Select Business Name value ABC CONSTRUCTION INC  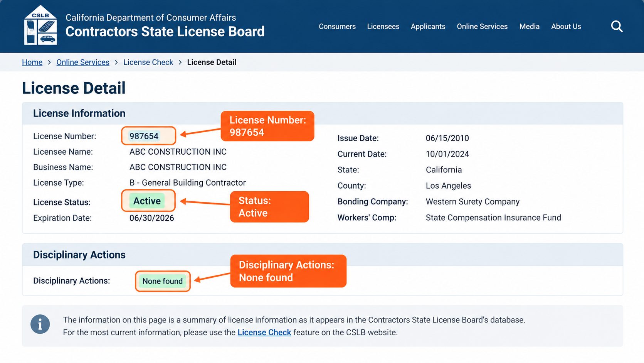[178, 167]
